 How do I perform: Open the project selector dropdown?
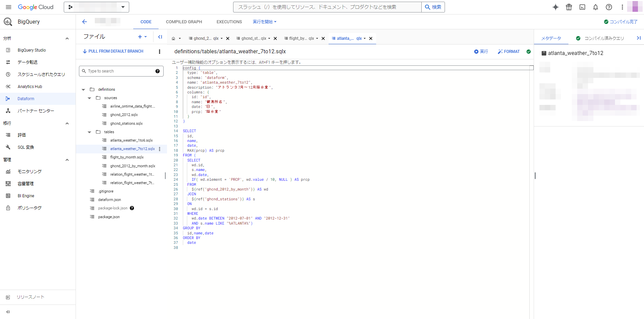[96, 7]
